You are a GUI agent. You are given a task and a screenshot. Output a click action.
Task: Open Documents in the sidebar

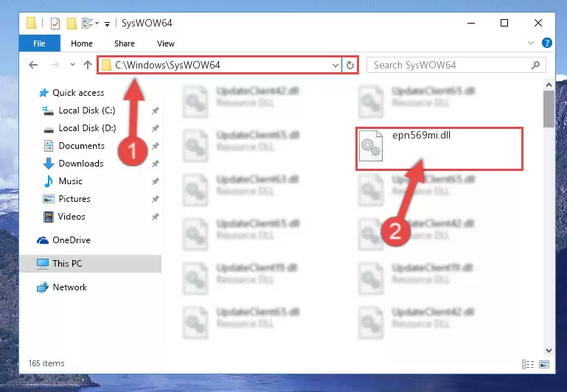[81, 146]
